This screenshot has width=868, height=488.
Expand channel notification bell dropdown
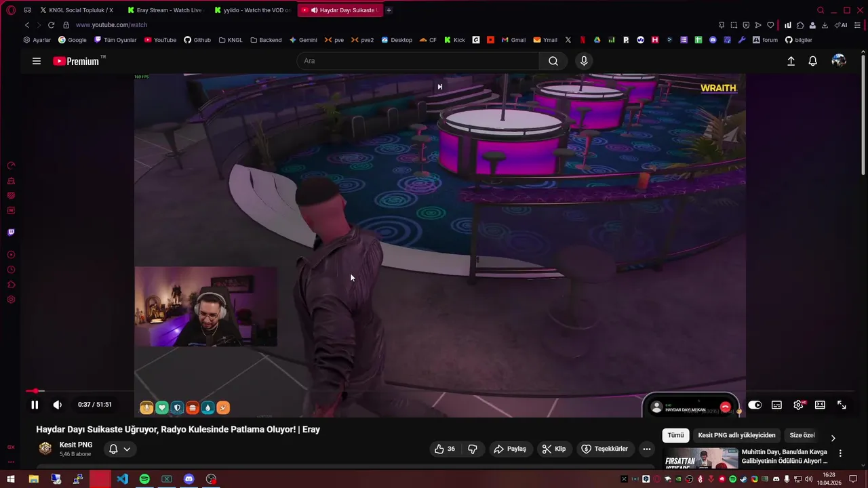[119, 449]
